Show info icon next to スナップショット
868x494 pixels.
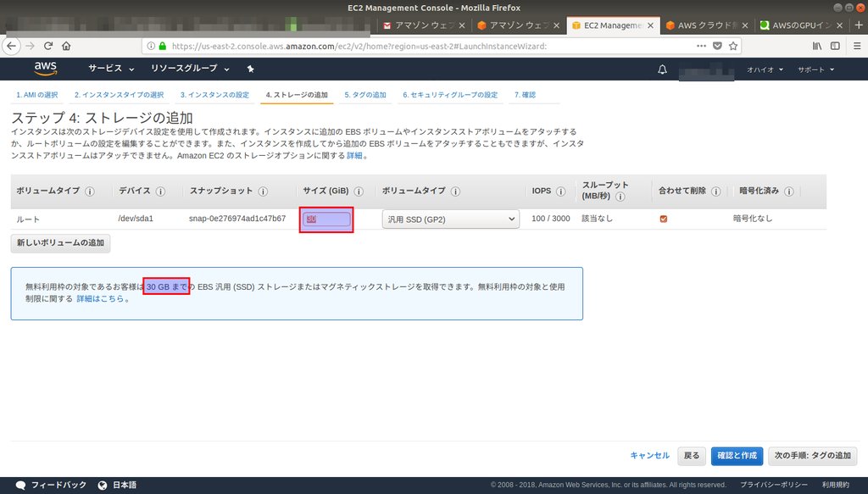click(x=263, y=191)
